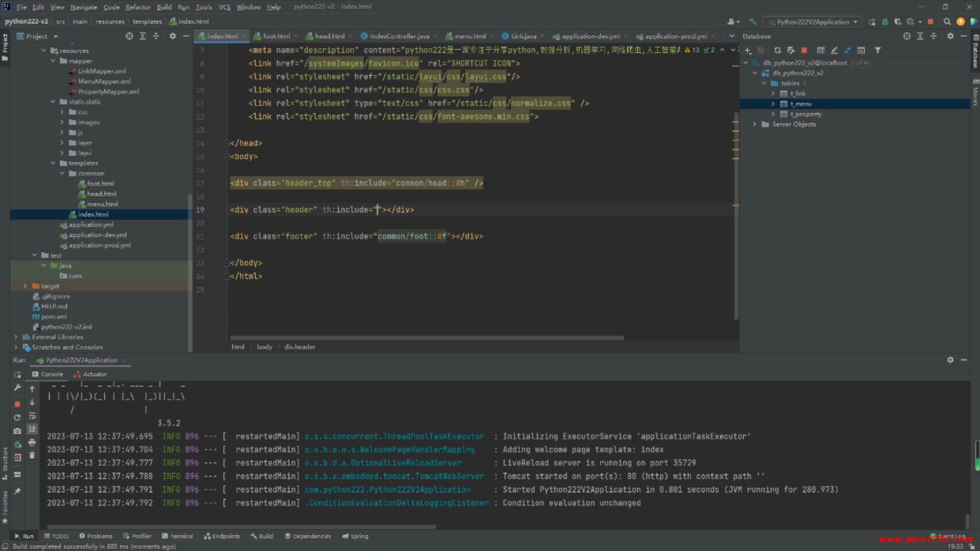Expand the Server Objects node
The height and width of the screenshot is (551, 980).
[x=754, y=124]
